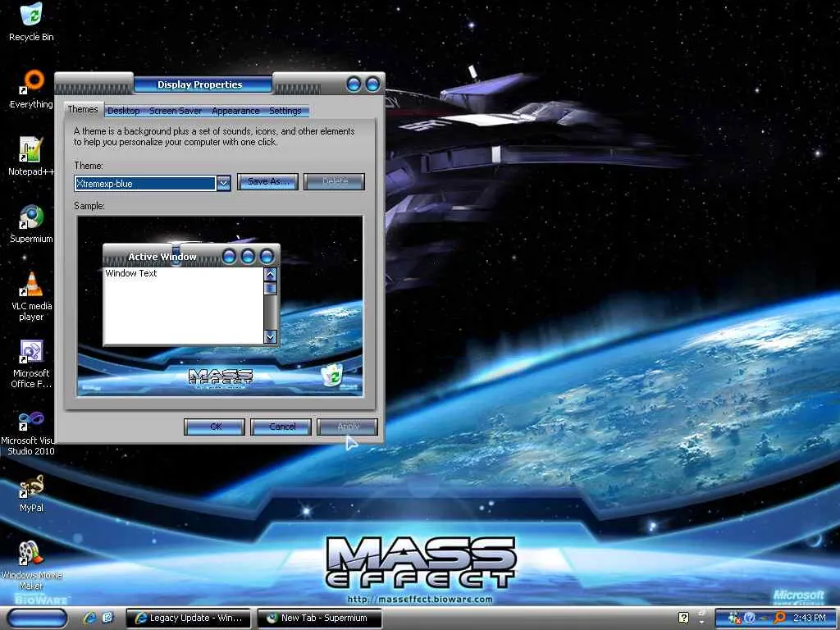Click the orange Everything magnifier tray icon
840x630 pixels.
[x=779, y=618]
